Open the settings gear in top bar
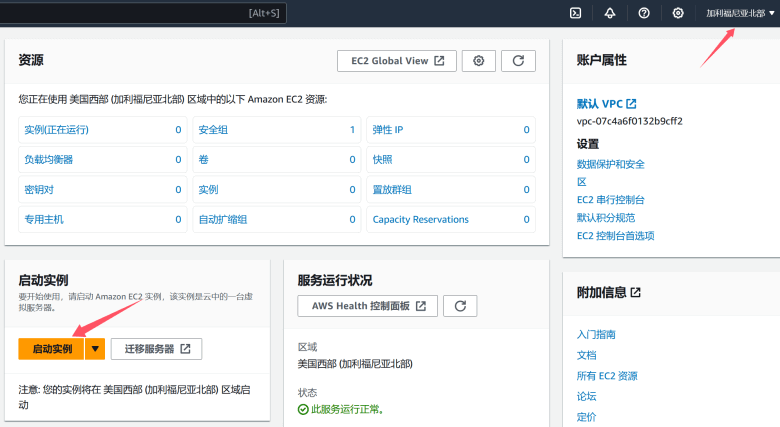Screen dimensions: 780x427 tap(678, 13)
